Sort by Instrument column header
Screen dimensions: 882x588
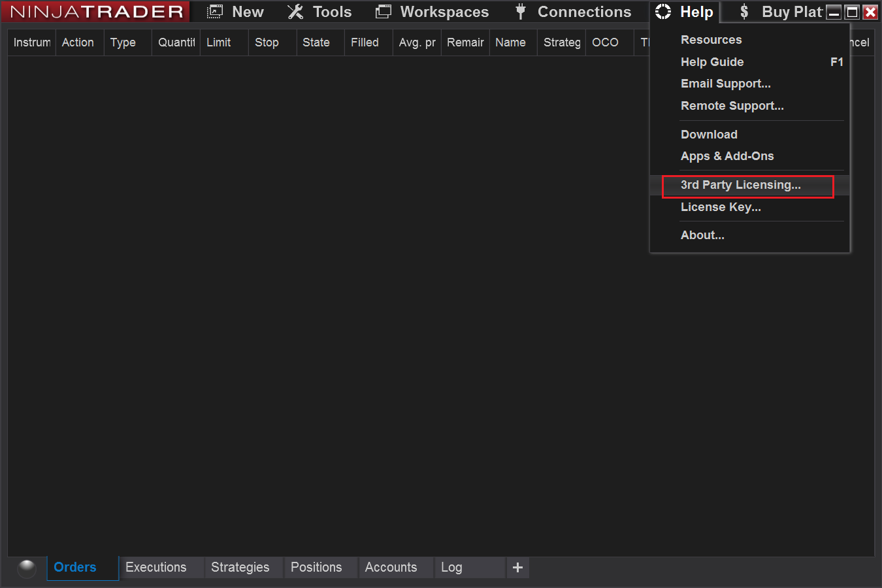click(31, 42)
